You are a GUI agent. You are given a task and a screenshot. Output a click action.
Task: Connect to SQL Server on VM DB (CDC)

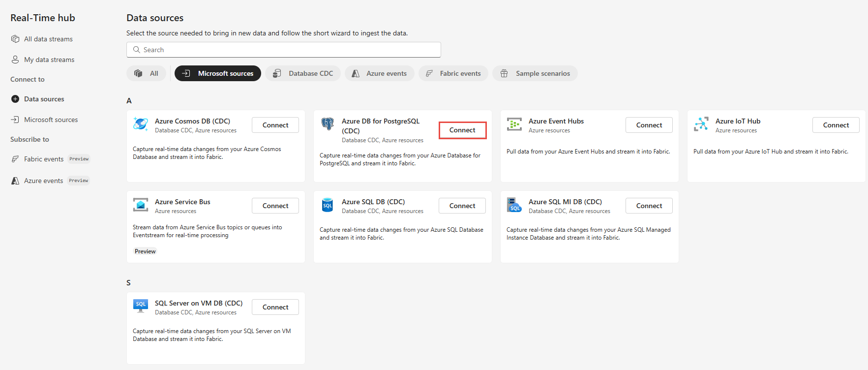coord(275,307)
